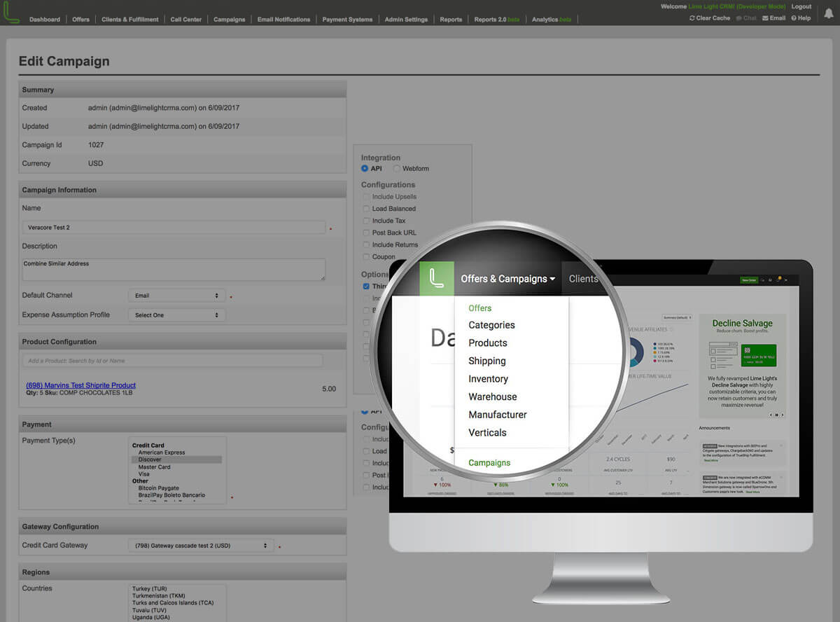This screenshot has height=622, width=840.
Task: Click the Campaigns header in the dropdown
Action: tap(489, 463)
